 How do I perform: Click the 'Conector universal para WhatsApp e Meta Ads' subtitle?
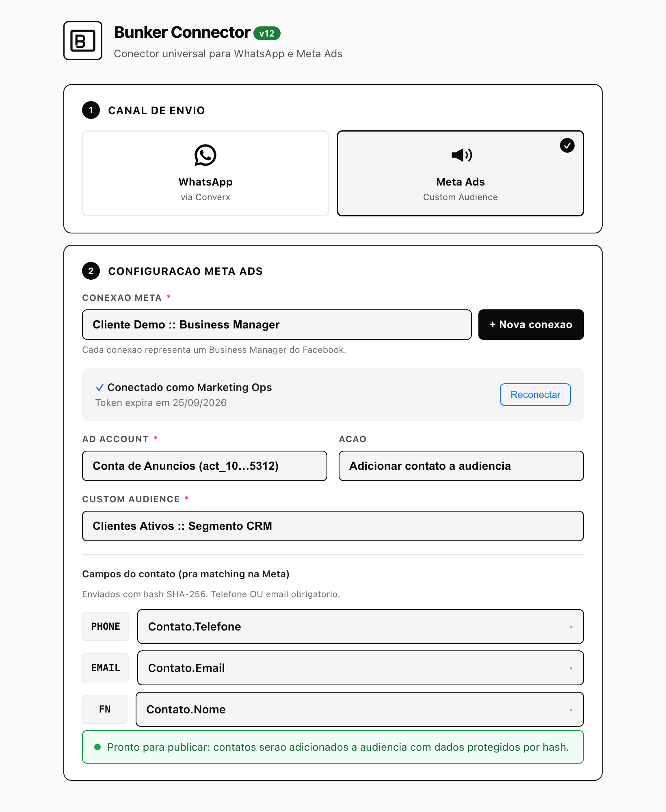[228, 54]
